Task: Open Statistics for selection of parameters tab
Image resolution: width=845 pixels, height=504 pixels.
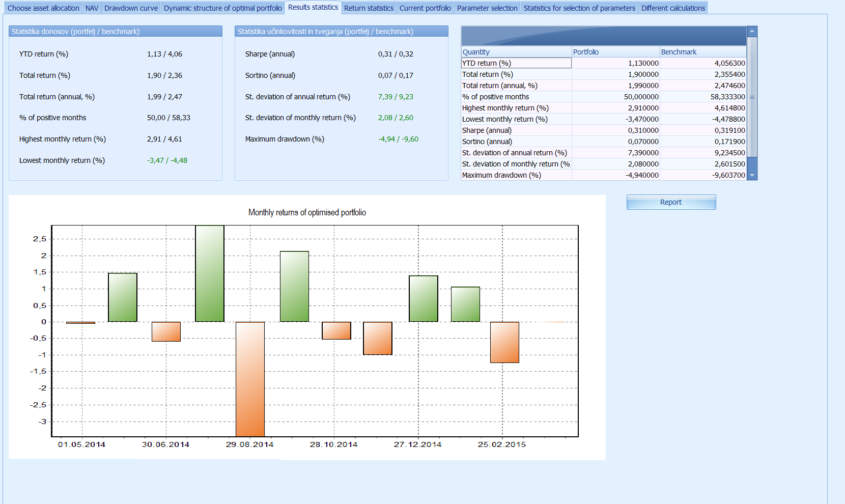Action: 579,8
